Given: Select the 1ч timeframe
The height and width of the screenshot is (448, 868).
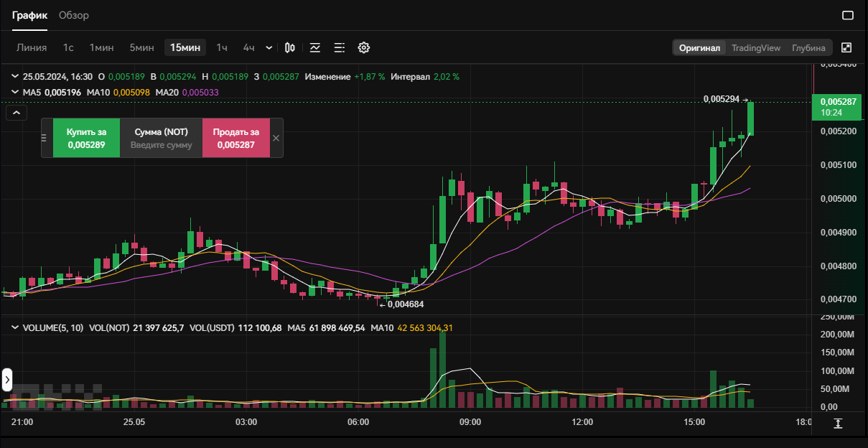Looking at the screenshot, I should (222, 47).
